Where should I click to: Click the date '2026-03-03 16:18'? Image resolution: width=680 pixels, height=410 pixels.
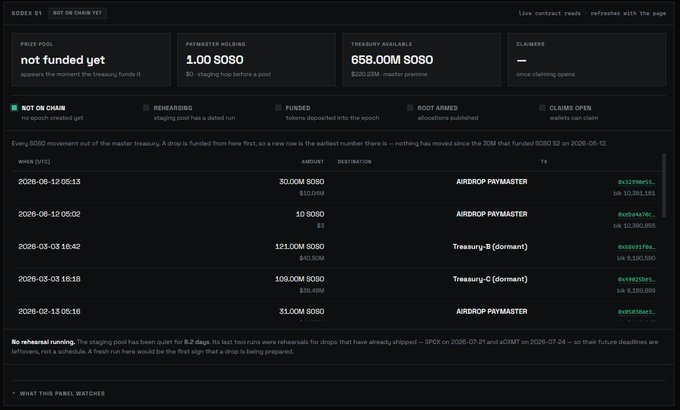coord(49,279)
